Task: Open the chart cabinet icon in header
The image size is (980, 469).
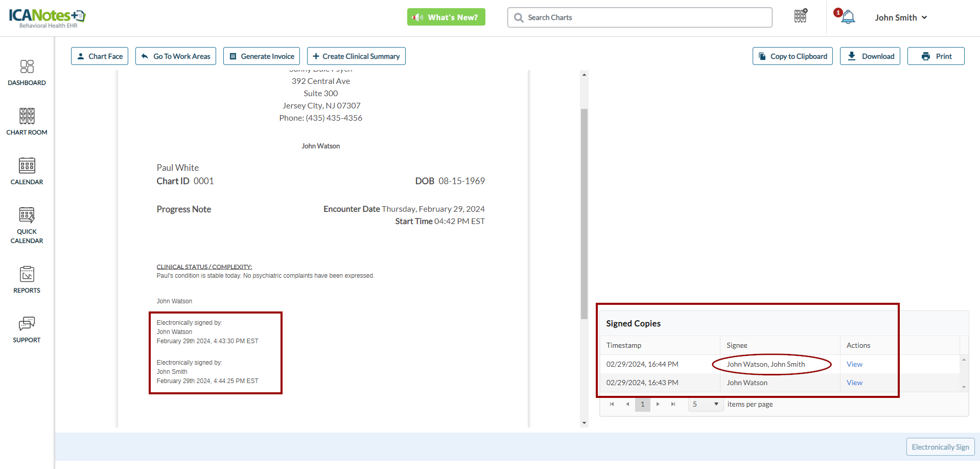Action: [x=801, y=16]
